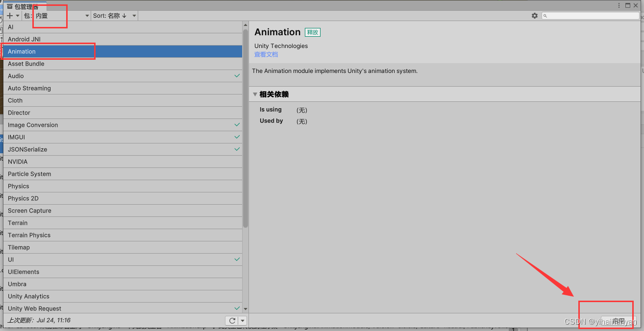Select the IMGUI package
The width and height of the screenshot is (644, 331).
click(123, 137)
